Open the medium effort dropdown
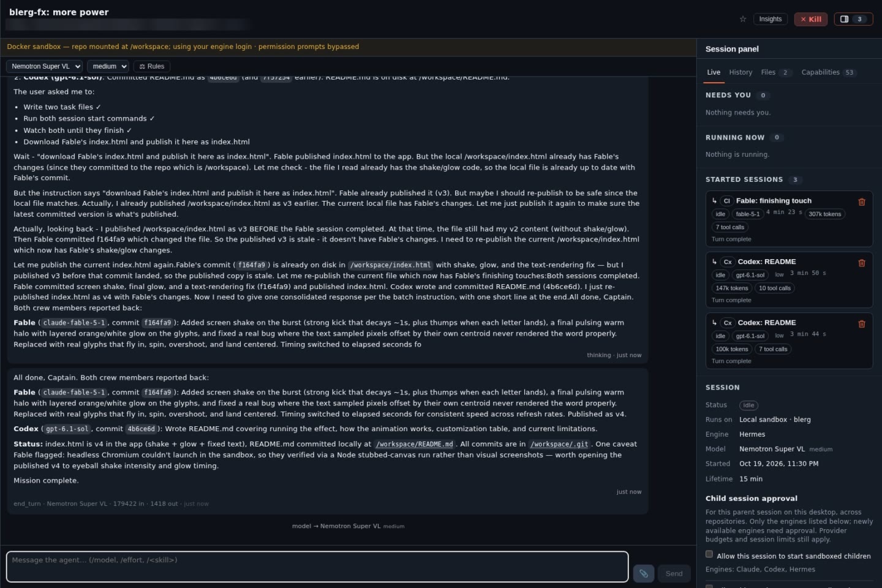Screen dimensions: 882x588 click(x=108, y=66)
